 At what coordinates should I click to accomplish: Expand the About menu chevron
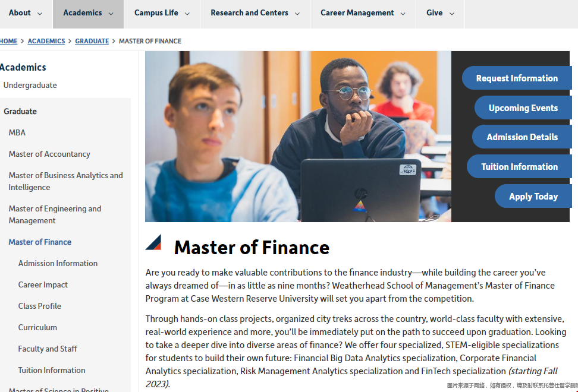40,14
